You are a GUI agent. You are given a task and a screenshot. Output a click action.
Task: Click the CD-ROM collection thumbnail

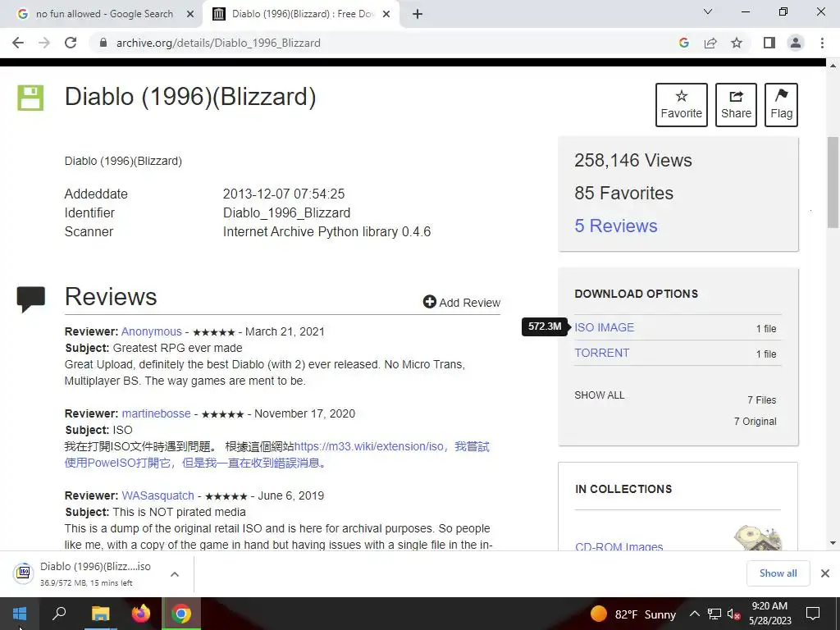click(x=758, y=537)
